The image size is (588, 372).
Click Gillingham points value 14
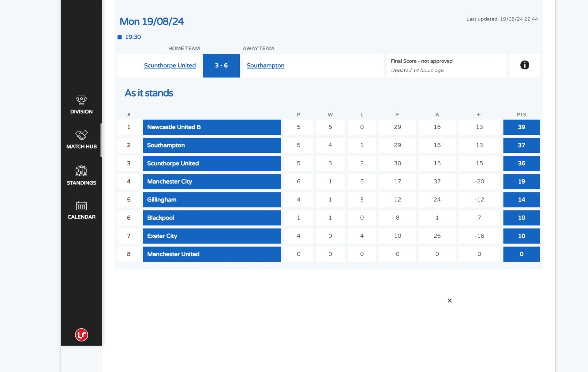tap(521, 199)
